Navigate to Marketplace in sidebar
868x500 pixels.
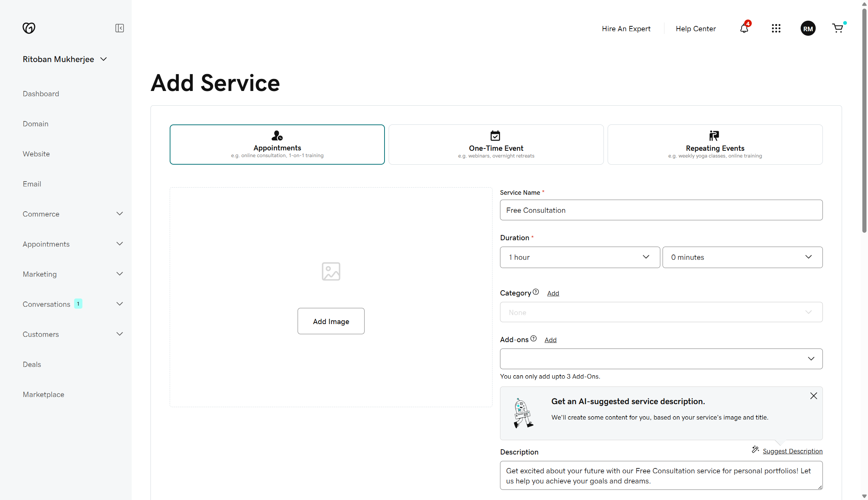[43, 394]
